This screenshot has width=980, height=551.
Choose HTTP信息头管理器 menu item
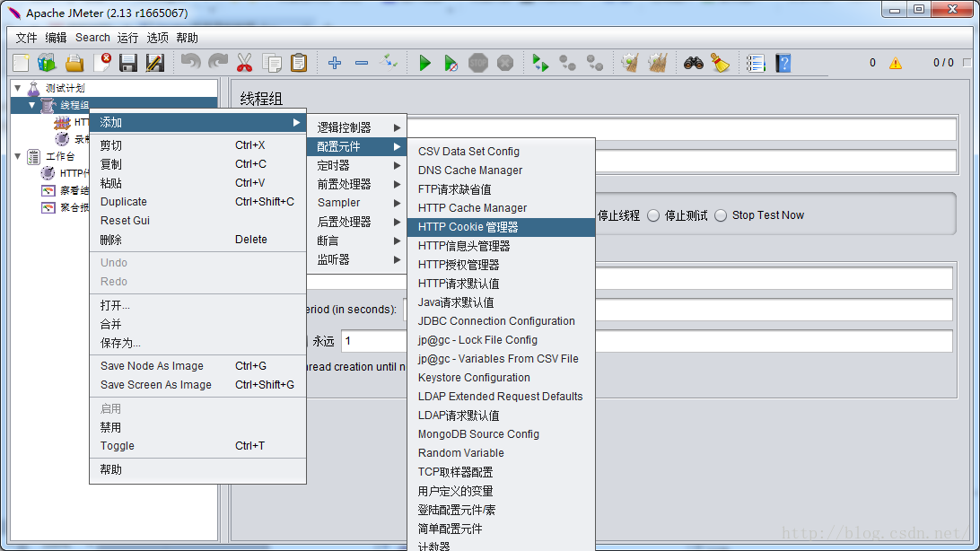502,246
